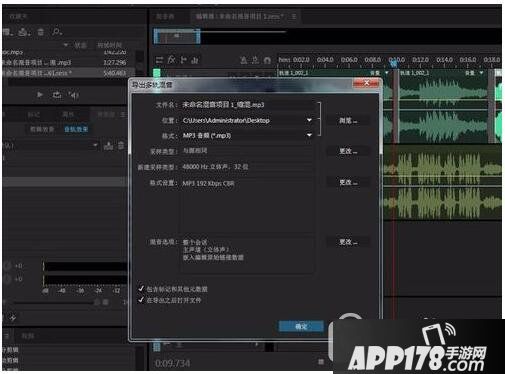505x374 pixels.
Task: Open the tab left of the editor tab
Action: click(165, 16)
